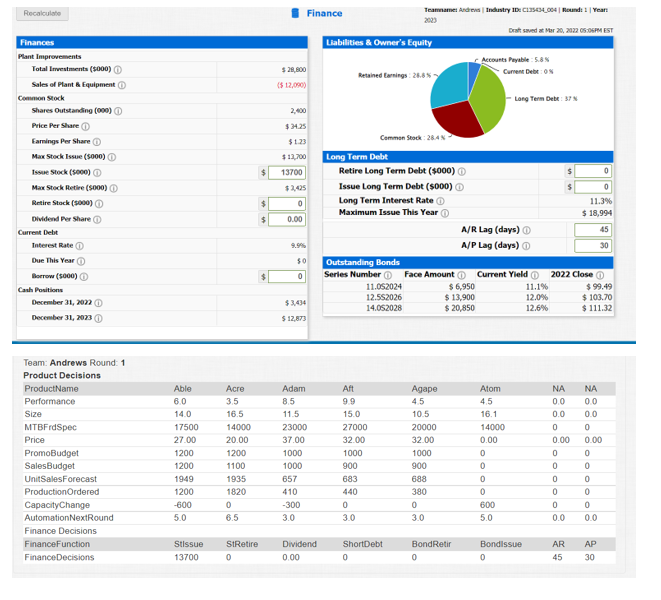
Task: Open info icon beside Max Stock Issue
Action: coord(112,157)
